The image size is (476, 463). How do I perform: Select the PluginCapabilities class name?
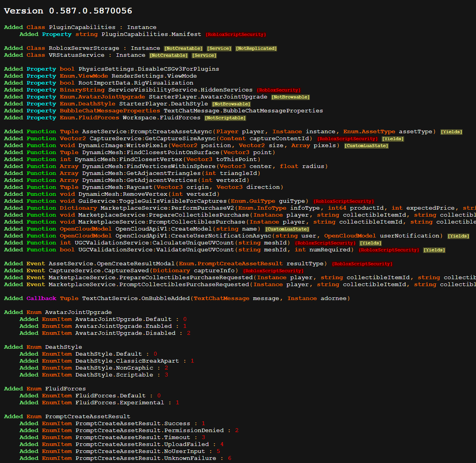tap(82, 27)
